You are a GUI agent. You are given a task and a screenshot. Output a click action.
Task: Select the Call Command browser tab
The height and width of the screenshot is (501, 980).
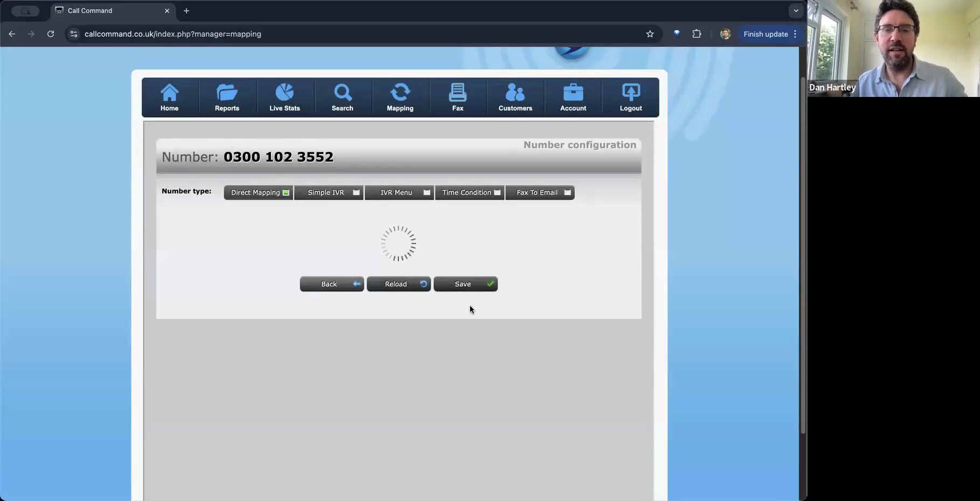[x=112, y=11]
